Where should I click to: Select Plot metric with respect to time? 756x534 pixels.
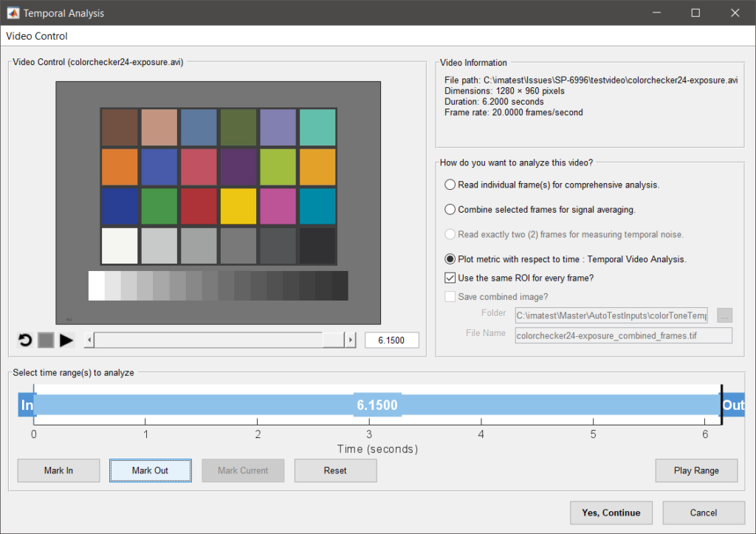click(x=450, y=259)
